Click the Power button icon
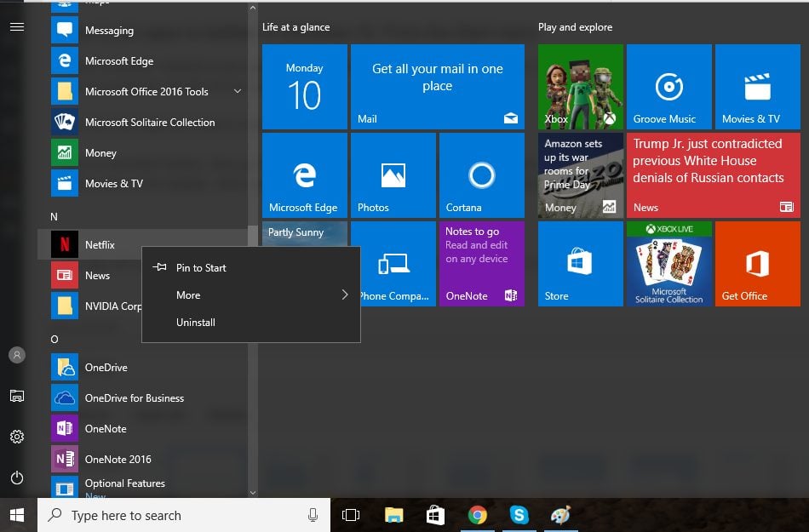This screenshot has width=809, height=532. pos(17,478)
